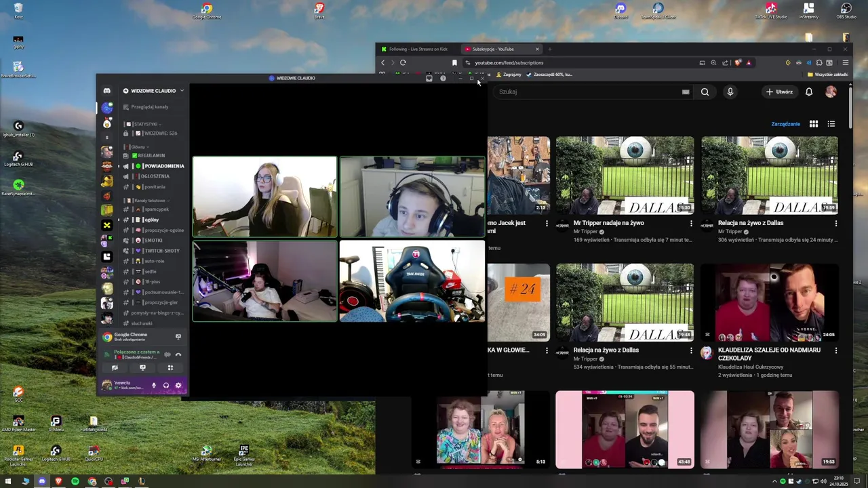Open Discord activities launcher button
Screen dimensions: 868x488
(170, 368)
